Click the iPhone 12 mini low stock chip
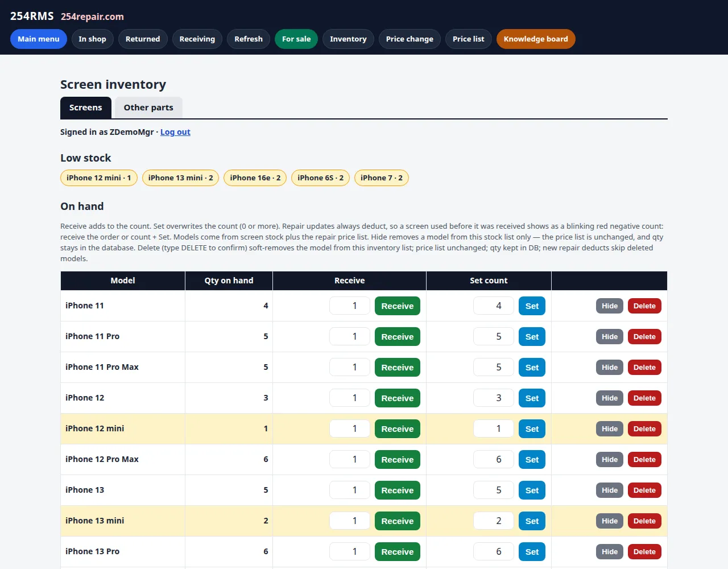Viewport: 728px width, 569px height. [99, 178]
